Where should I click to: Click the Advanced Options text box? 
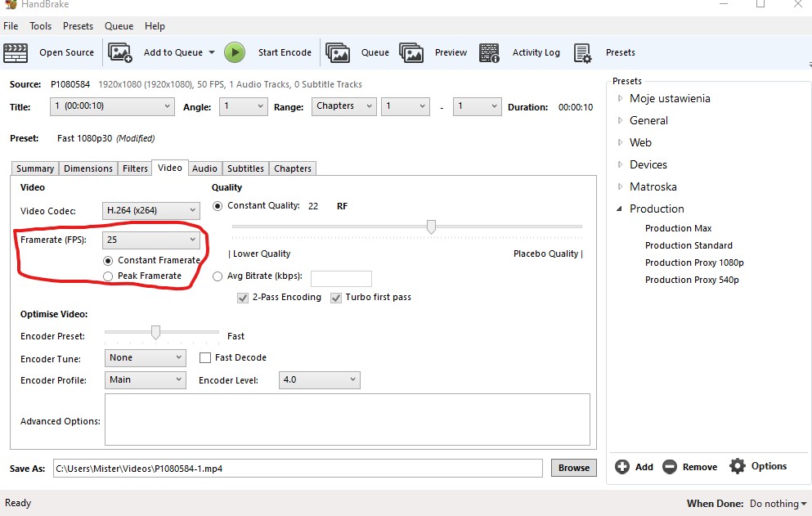point(347,420)
